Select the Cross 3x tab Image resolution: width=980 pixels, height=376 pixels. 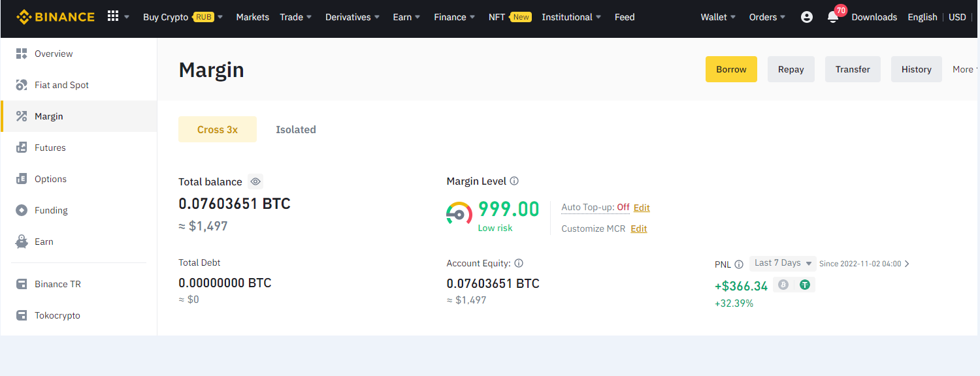point(218,129)
